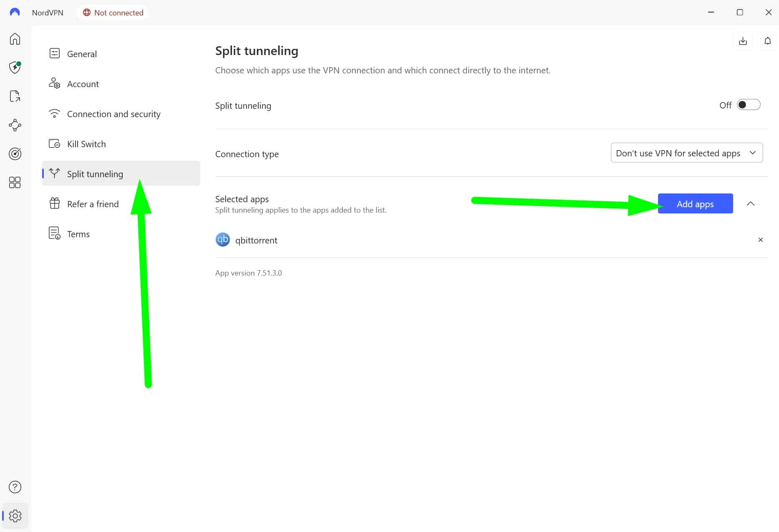The image size is (779, 532).
Task: Minimize the NordVPN window
Action: [x=711, y=13]
